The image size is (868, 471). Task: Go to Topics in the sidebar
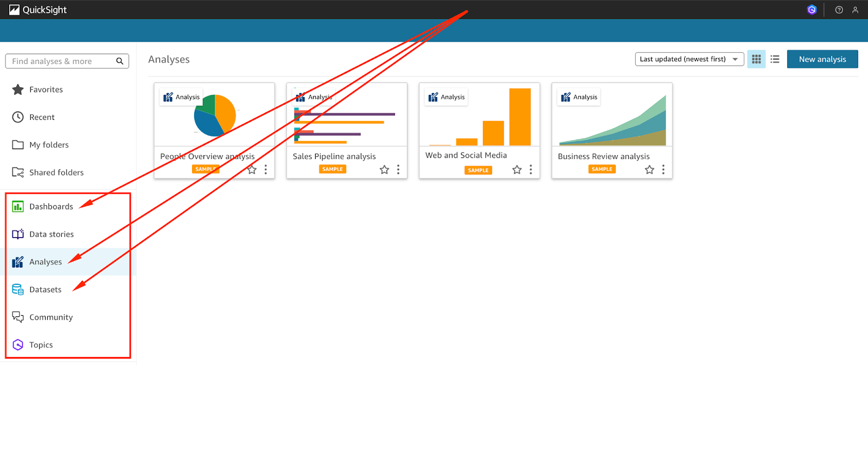(x=41, y=345)
